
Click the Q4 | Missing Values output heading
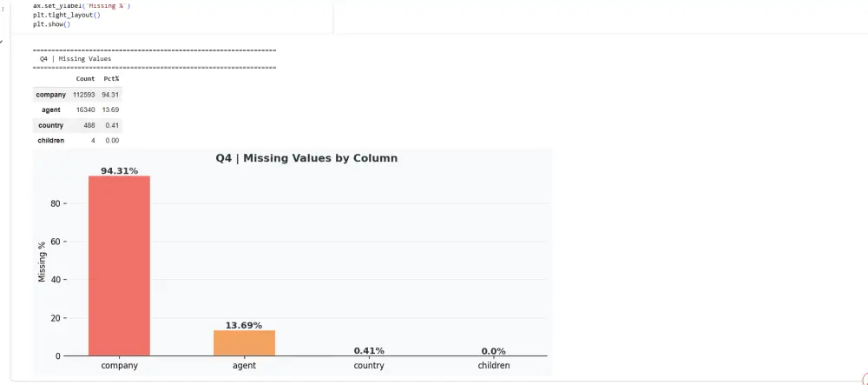tap(76, 58)
